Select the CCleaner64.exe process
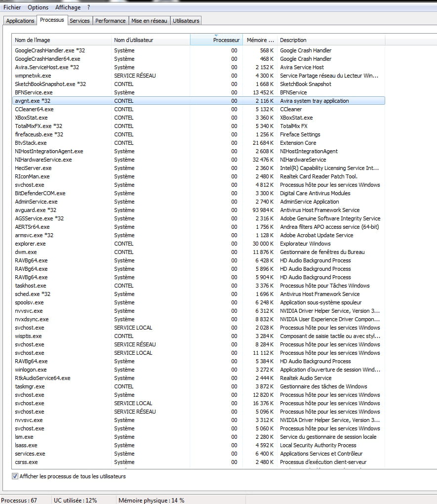This screenshot has height=504, width=437. 199,109
